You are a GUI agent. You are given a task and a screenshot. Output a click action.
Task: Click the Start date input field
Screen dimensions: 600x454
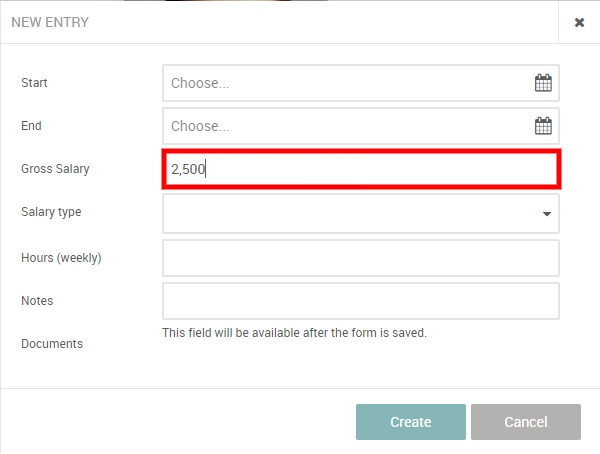point(345,83)
